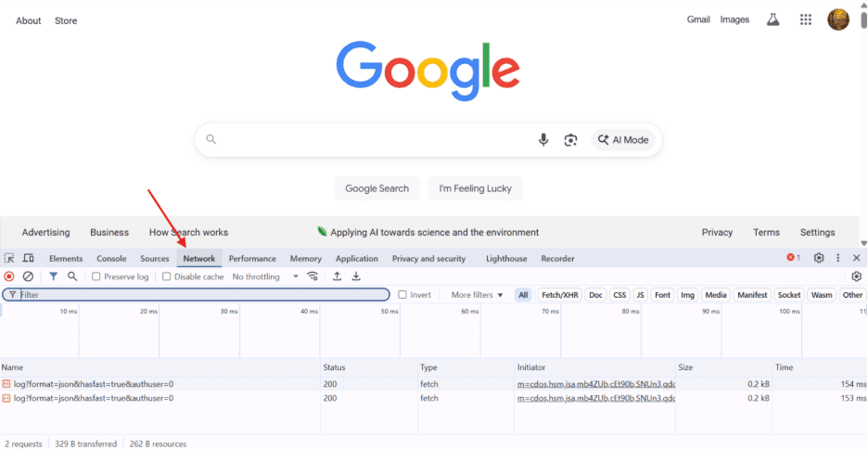Viewport: 868px width, 449px height.
Task: Select the Network tab
Action: [199, 259]
